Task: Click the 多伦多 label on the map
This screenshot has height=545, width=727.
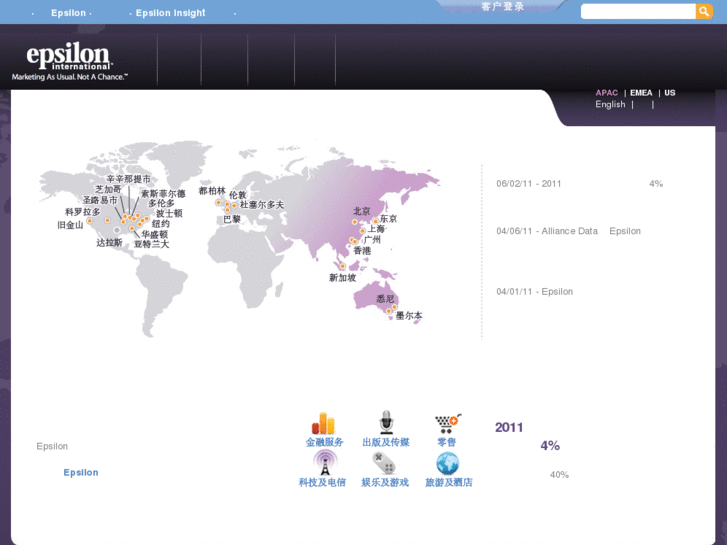Action: click(x=161, y=203)
